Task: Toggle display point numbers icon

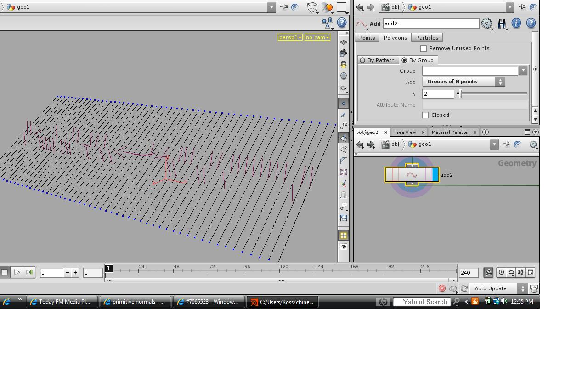Action: (x=344, y=126)
